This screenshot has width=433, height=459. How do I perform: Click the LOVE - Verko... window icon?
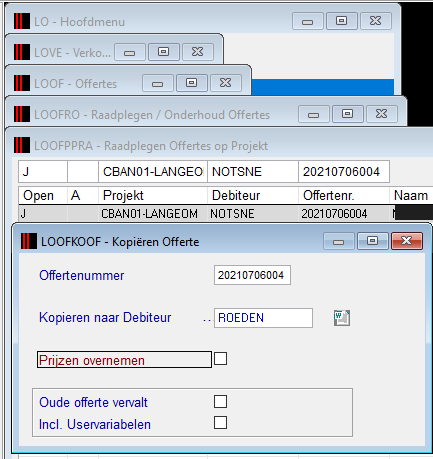[x=22, y=52]
